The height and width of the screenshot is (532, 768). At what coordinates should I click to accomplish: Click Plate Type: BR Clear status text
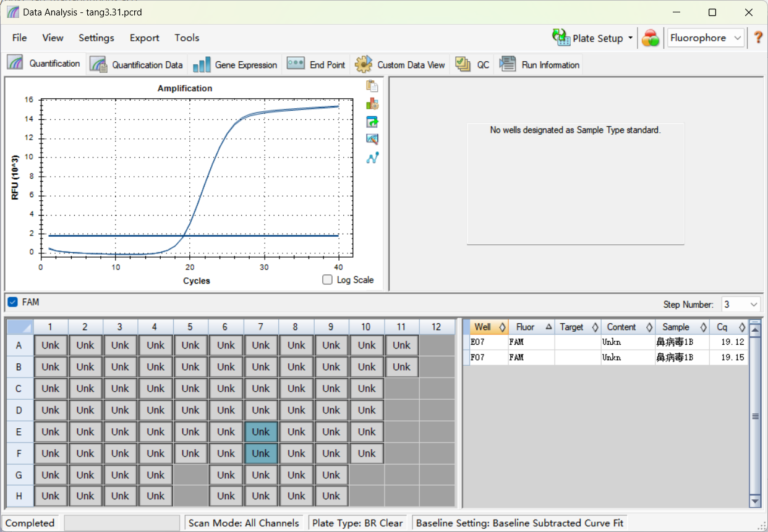point(357,523)
